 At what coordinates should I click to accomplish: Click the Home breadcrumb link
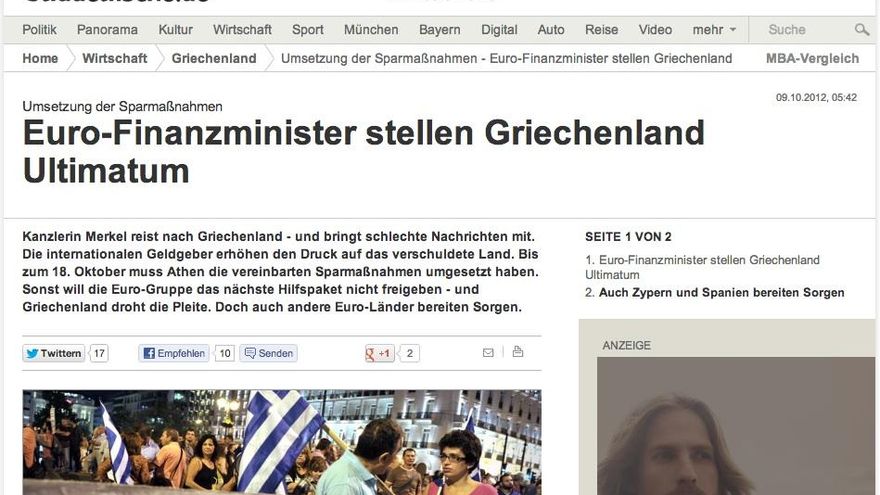(40, 58)
